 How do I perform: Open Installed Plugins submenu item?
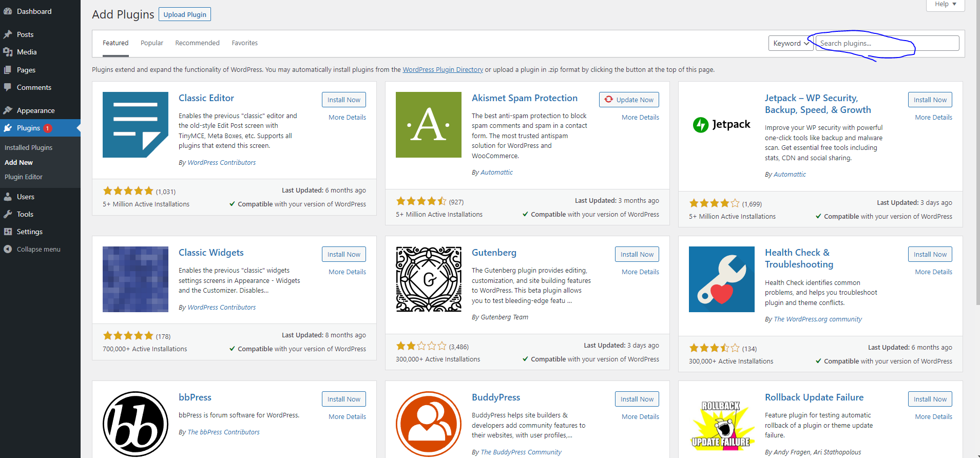tap(28, 147)
